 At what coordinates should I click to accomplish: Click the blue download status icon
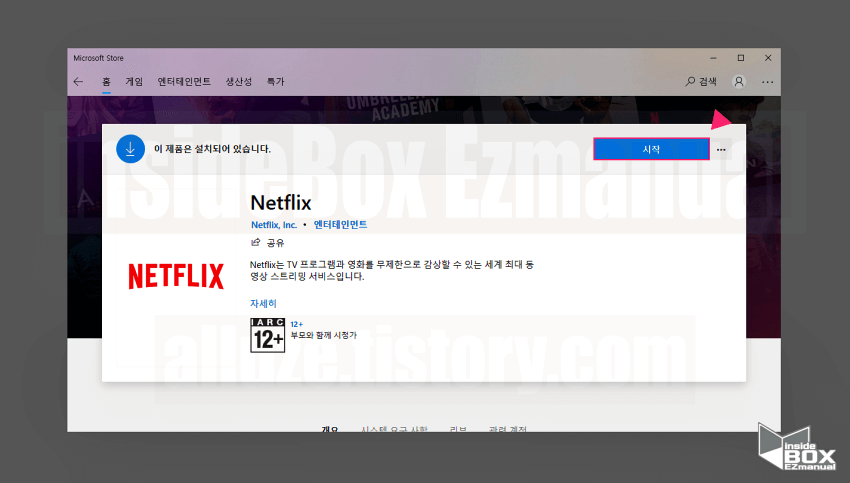coord(130,149)
